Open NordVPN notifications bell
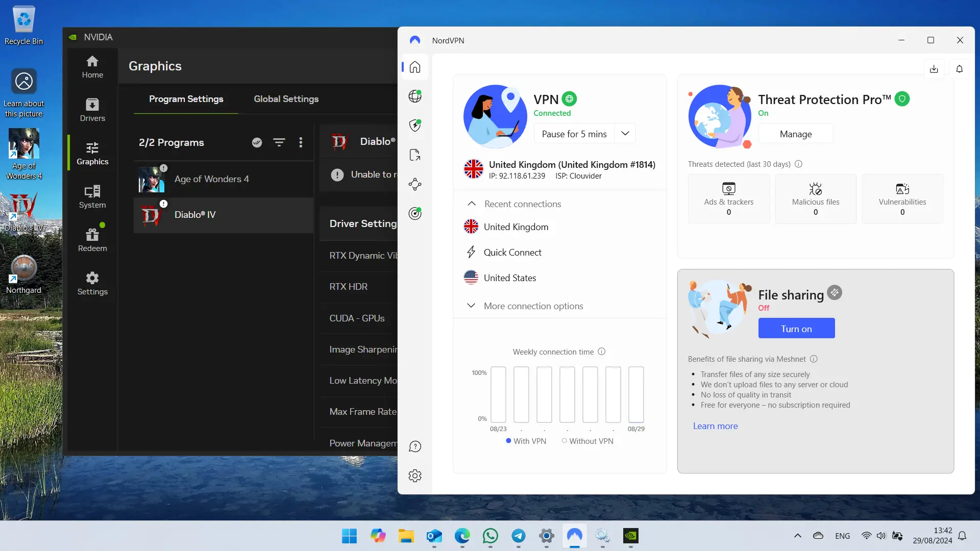 click(x=960, y=69)
